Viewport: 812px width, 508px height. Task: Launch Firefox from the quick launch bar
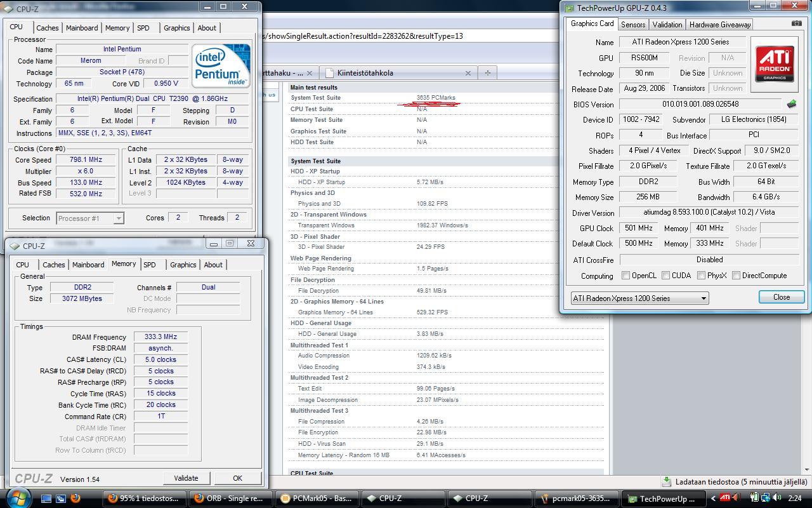(x=75, y=498)
